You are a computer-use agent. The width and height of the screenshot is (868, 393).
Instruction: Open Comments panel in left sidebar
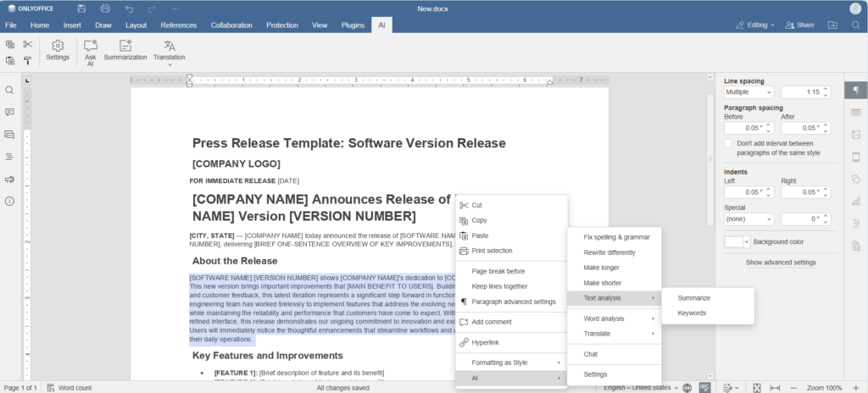[10, 112]
